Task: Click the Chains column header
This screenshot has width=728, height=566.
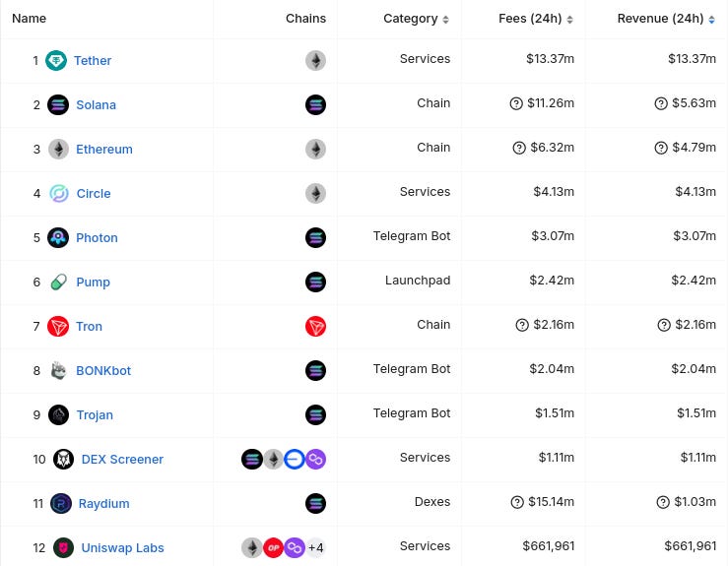Action: [x=305, y=19]
